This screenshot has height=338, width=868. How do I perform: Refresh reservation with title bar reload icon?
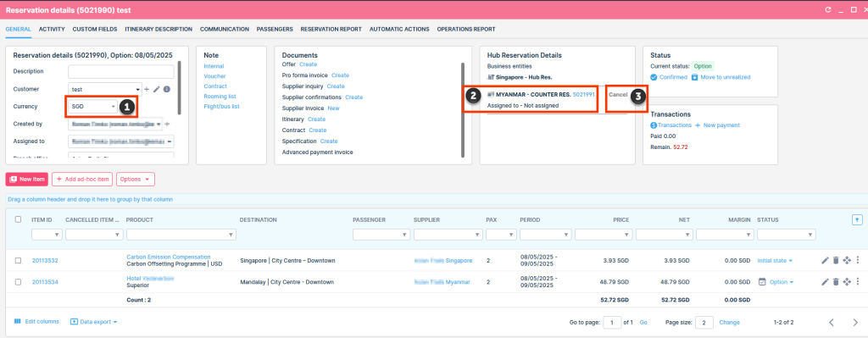point(828,10)
